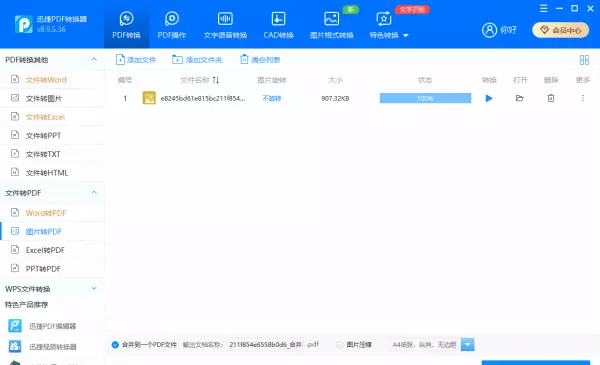
Task: Open 图片格式转换 tab
Action: (331, 25)
